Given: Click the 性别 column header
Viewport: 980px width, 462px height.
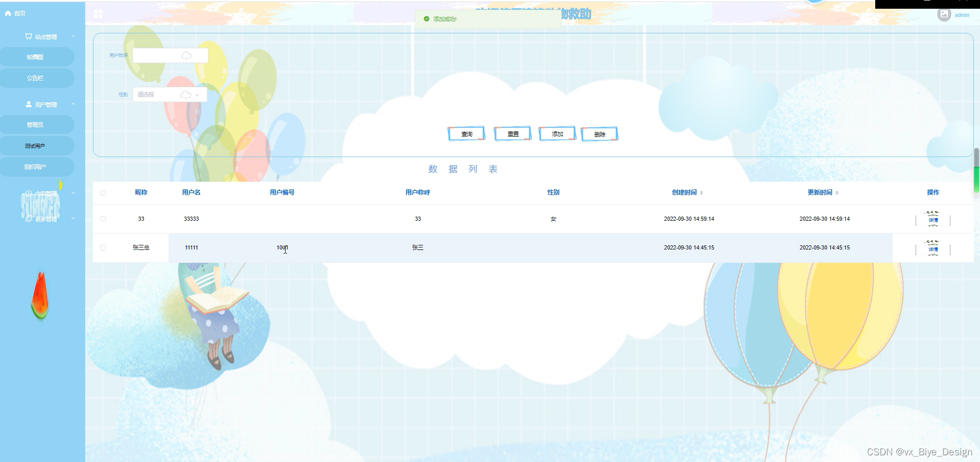Looking at the screenshot, I should (554, 192).
